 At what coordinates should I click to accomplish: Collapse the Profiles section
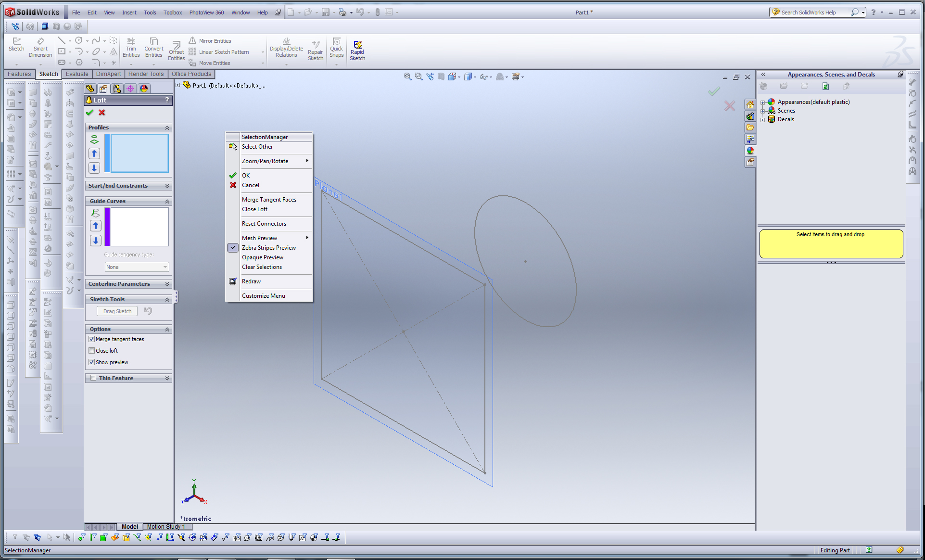click(x=167, y=127)
